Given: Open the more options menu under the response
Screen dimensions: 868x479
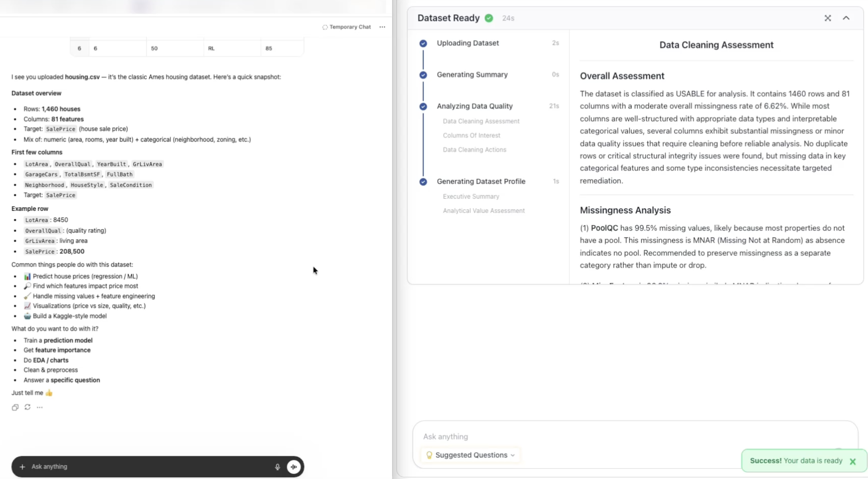Looking at the screenshot, I should pyautogui.click(x=40, y=407).
